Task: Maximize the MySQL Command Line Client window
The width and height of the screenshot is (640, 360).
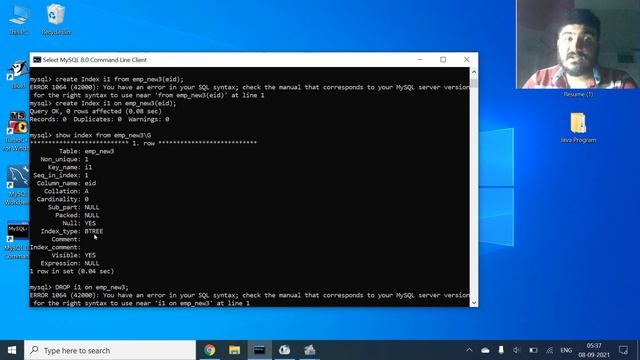Action: click(443, 60)
